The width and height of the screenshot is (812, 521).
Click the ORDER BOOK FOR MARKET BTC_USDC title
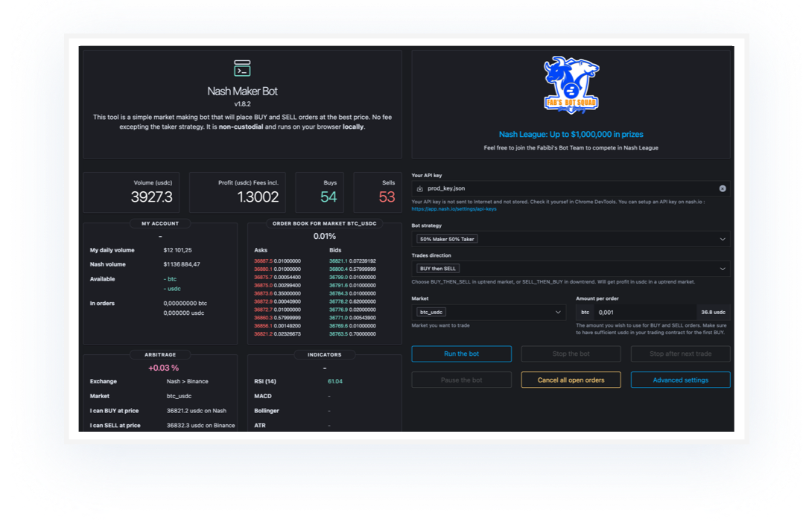pyautogui.click(x=324, y=223)
